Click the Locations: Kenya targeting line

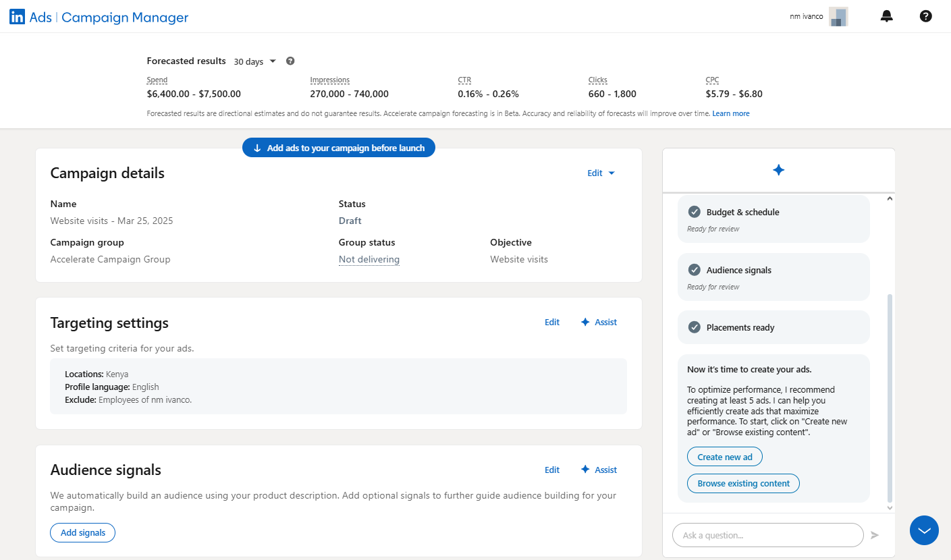point(97,374)
